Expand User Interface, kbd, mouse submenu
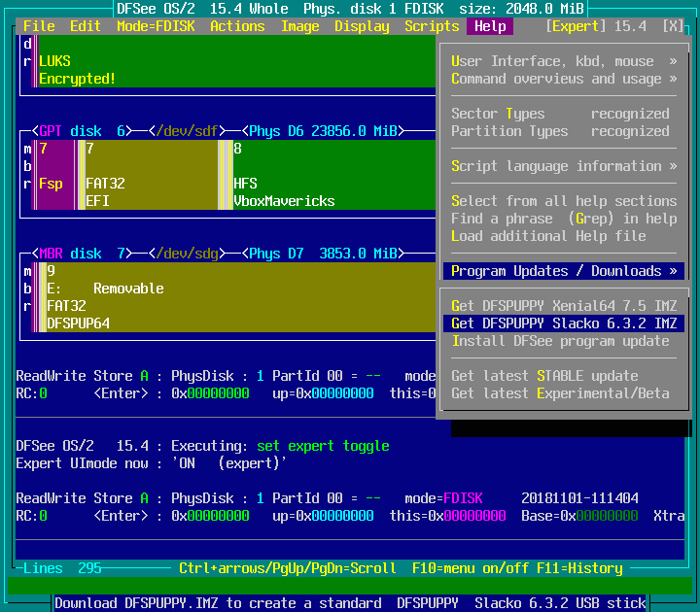Screen dimensions: 700x612 [564, 61]
